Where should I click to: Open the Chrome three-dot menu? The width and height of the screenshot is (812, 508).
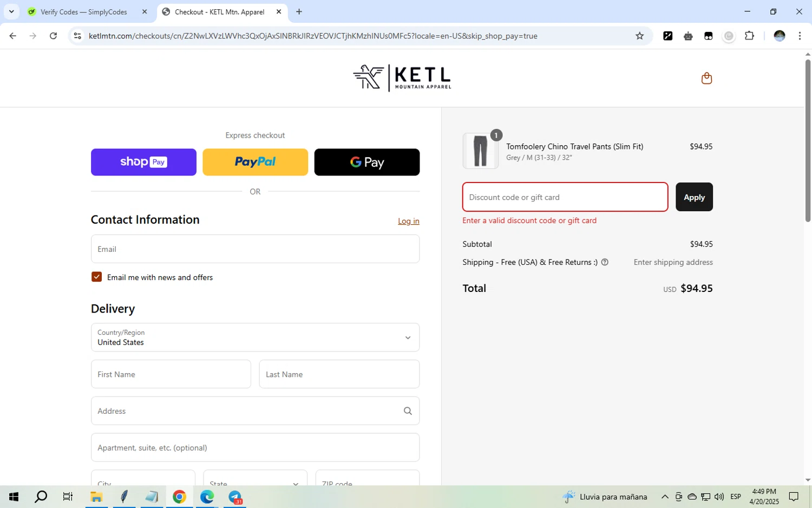pos(800,36)
